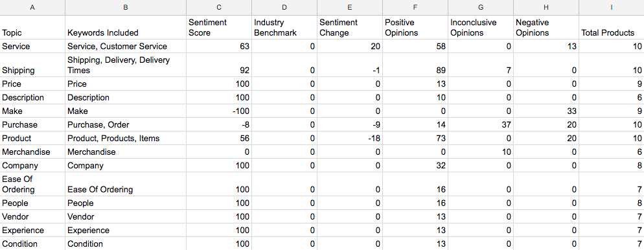644x250 pixels.
Task: Select the Shipping topic cell
Action: 32,65
